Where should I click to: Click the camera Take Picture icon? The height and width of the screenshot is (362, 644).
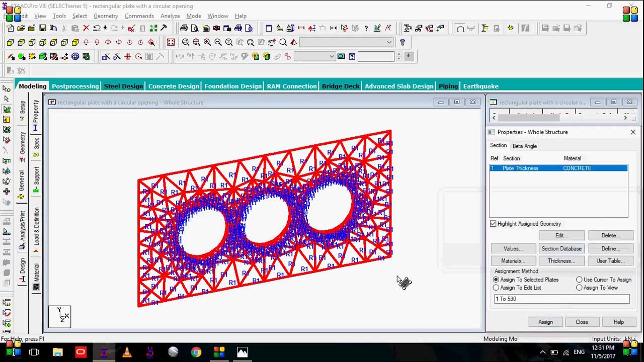[x=216, y=28]
